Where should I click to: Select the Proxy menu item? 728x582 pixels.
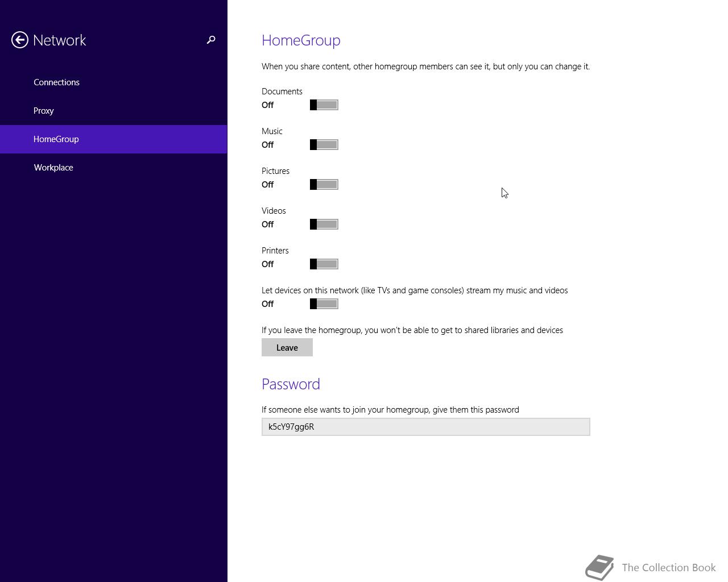click(113, 111)
